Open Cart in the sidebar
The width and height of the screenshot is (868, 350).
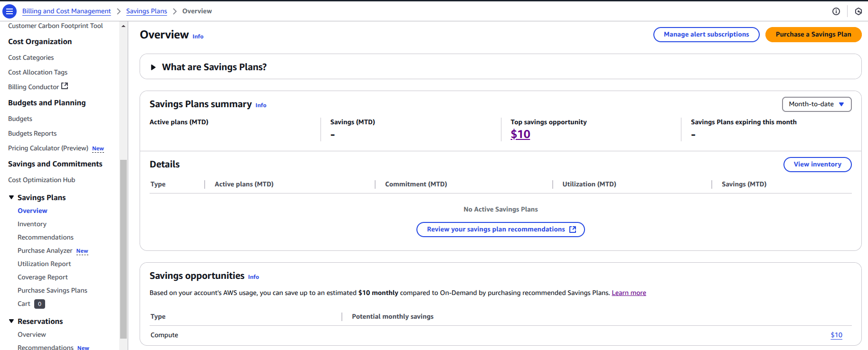coord(24,304)
